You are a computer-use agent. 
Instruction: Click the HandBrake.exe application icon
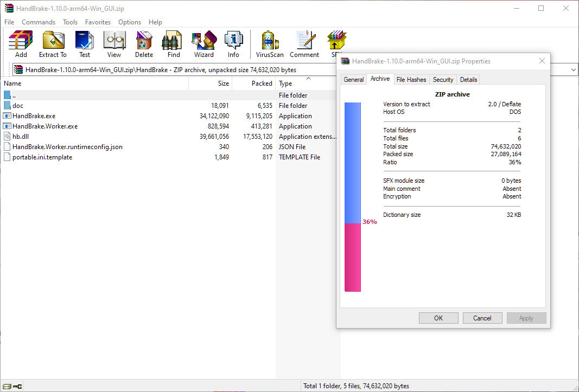coord(7,116)
